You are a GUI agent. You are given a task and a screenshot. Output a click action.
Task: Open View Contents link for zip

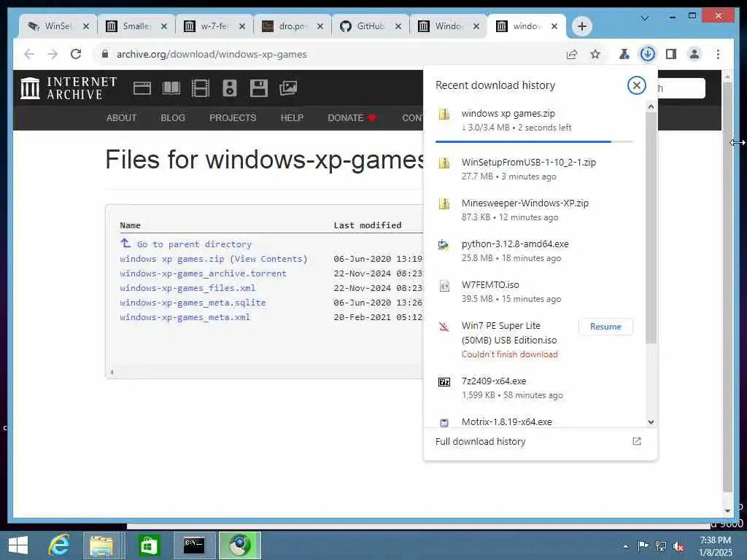click(268, 259)
